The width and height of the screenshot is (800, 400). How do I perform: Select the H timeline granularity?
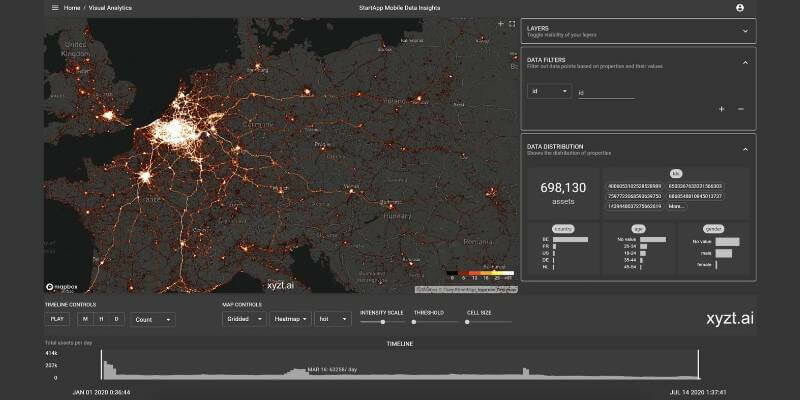point(101,319)
